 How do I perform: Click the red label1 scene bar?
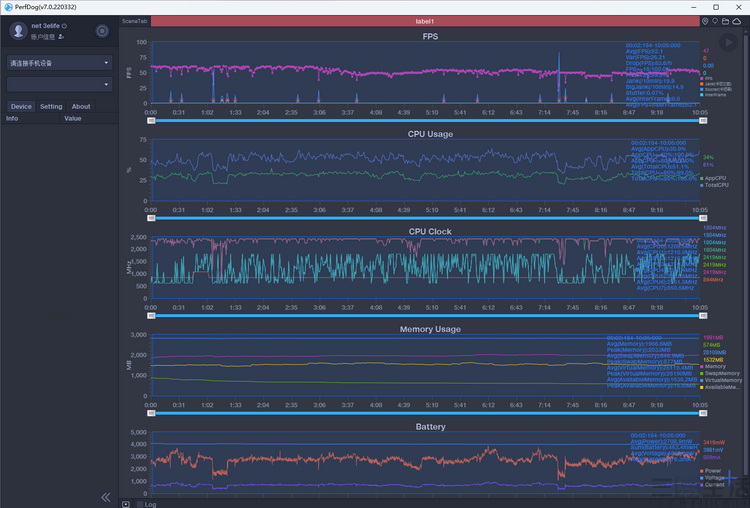click(425, 21)
